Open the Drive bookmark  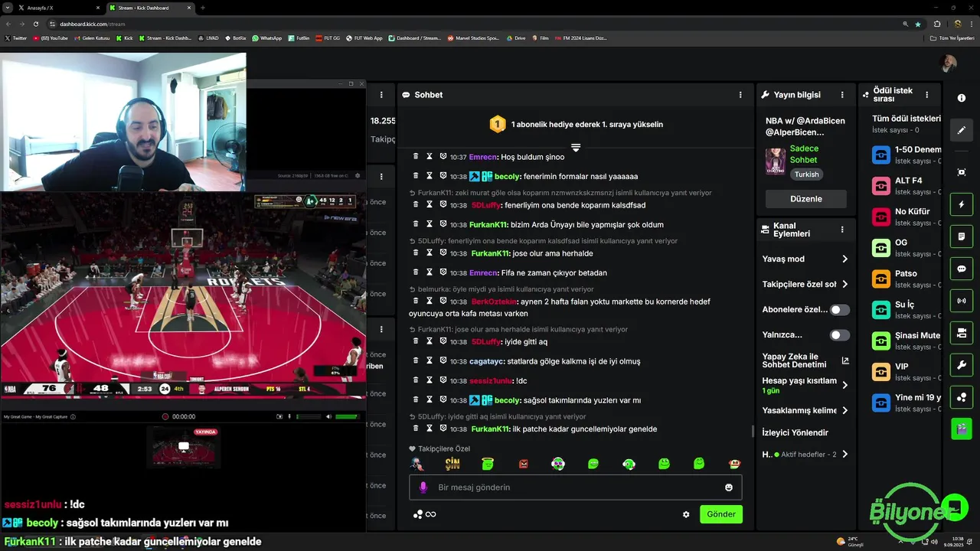516,37
